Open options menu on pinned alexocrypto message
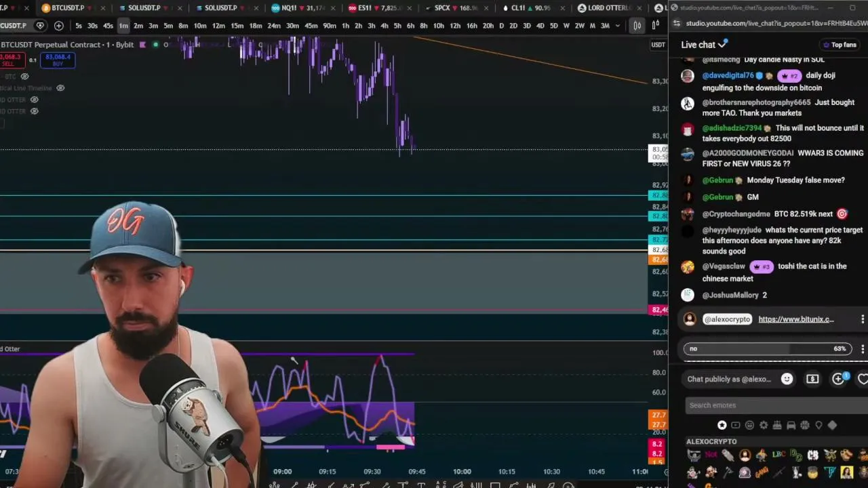The width and height of the screenshot is (868, 488). (863, 319)
